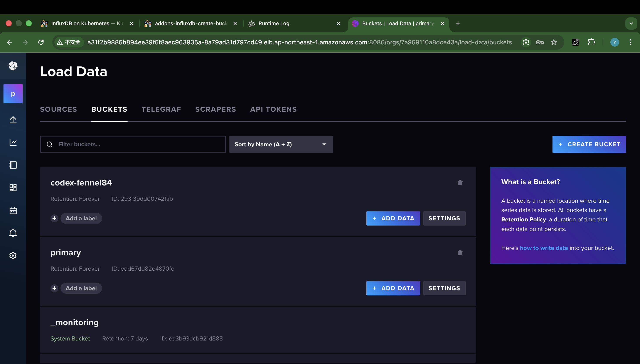Viewport: 640px width, 364px height.
Task: Click 'What is a Bucket?' heading
Action: pos(531,182)
